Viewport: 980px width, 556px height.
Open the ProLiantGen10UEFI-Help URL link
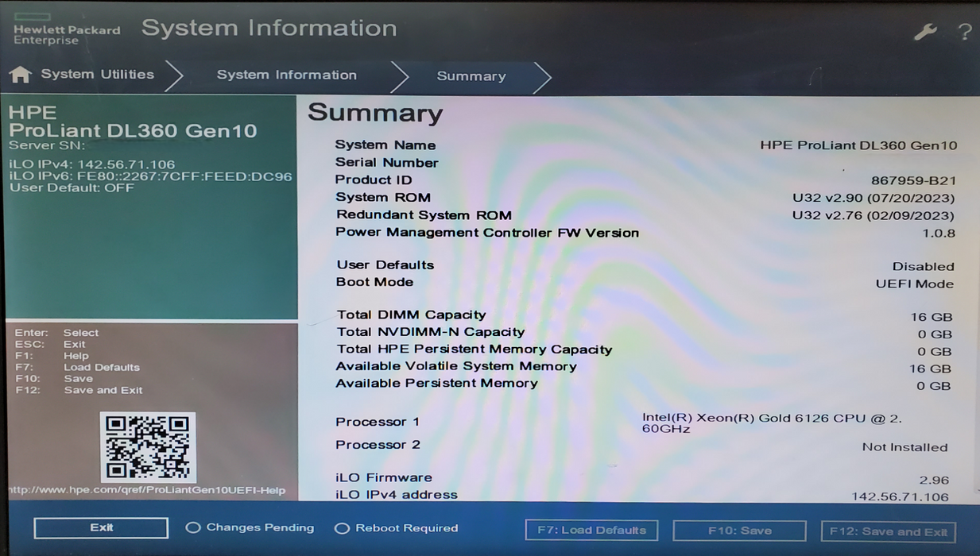[148, 490]
